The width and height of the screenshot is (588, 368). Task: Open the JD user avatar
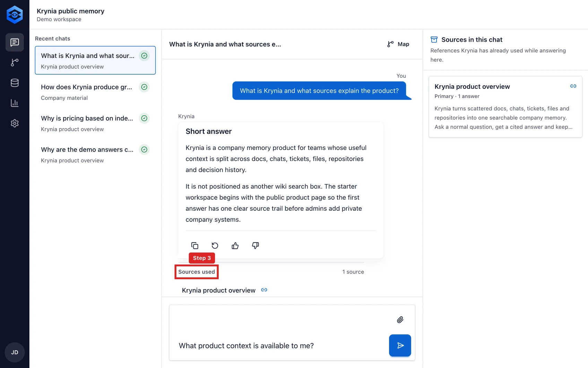pos(15,352)
